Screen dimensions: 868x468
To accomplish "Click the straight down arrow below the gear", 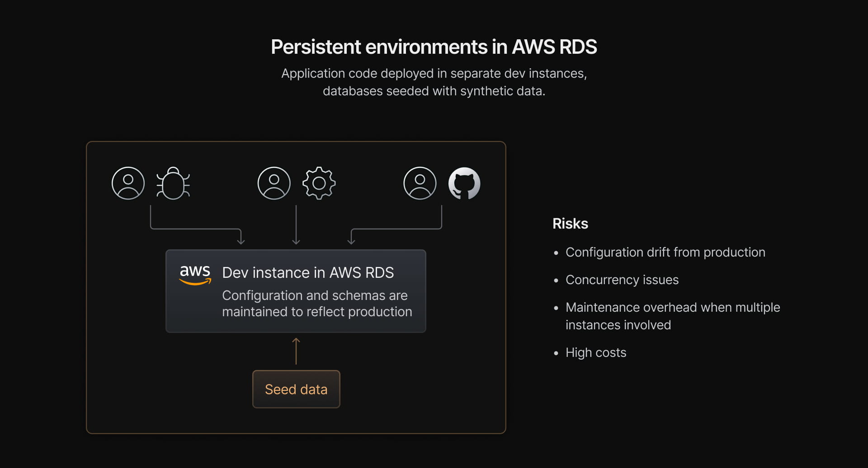I will (x=296, y=225).
